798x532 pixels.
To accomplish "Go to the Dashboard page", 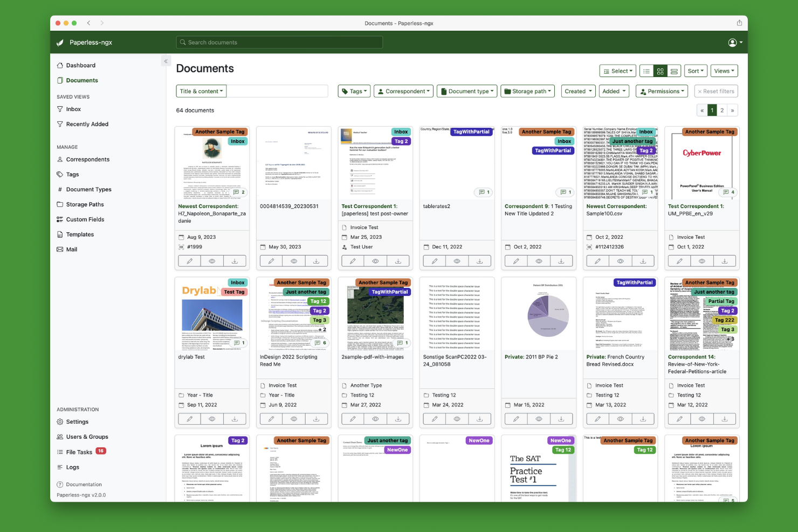I will click(x=81, y=65).
